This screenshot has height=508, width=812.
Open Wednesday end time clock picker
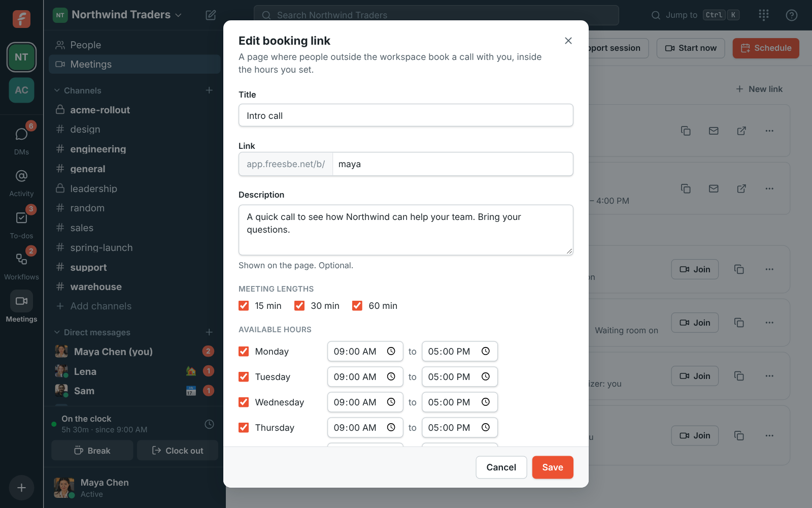coord(486,402)
